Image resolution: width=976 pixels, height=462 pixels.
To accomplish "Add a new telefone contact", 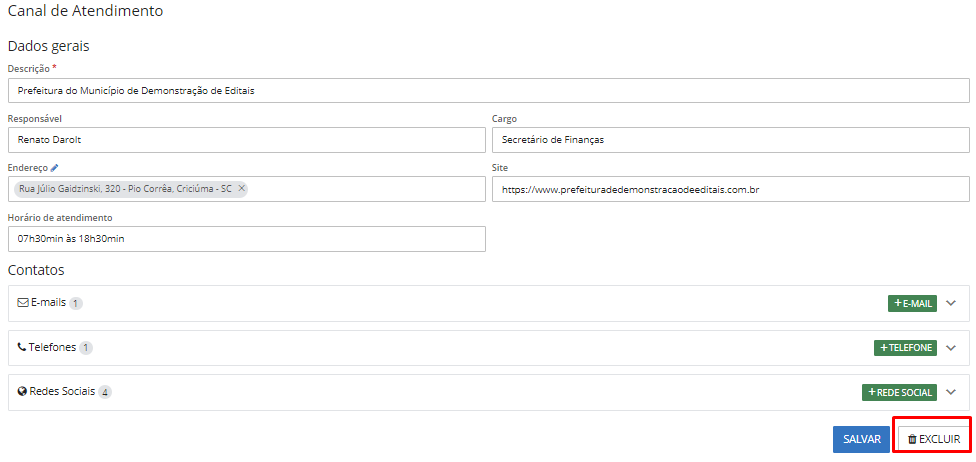I will click(x=905, y=348).
